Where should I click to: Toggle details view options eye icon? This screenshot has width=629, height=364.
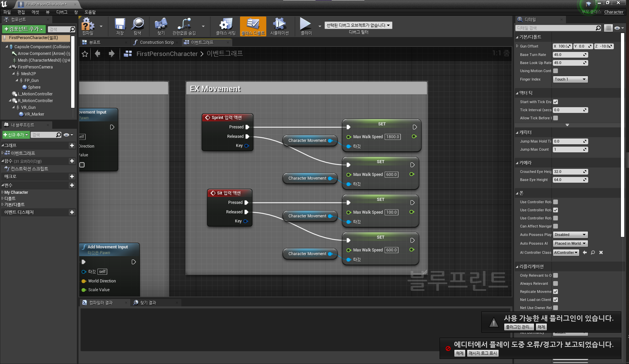[x=619, y=28]
